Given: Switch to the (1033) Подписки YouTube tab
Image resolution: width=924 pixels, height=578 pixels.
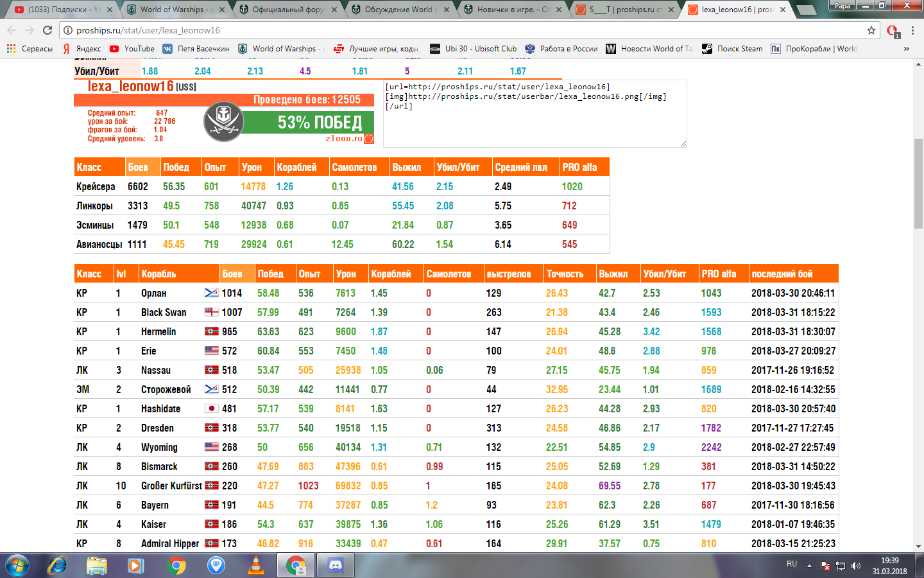Looking at the screenshot, I should coord(63,9).
